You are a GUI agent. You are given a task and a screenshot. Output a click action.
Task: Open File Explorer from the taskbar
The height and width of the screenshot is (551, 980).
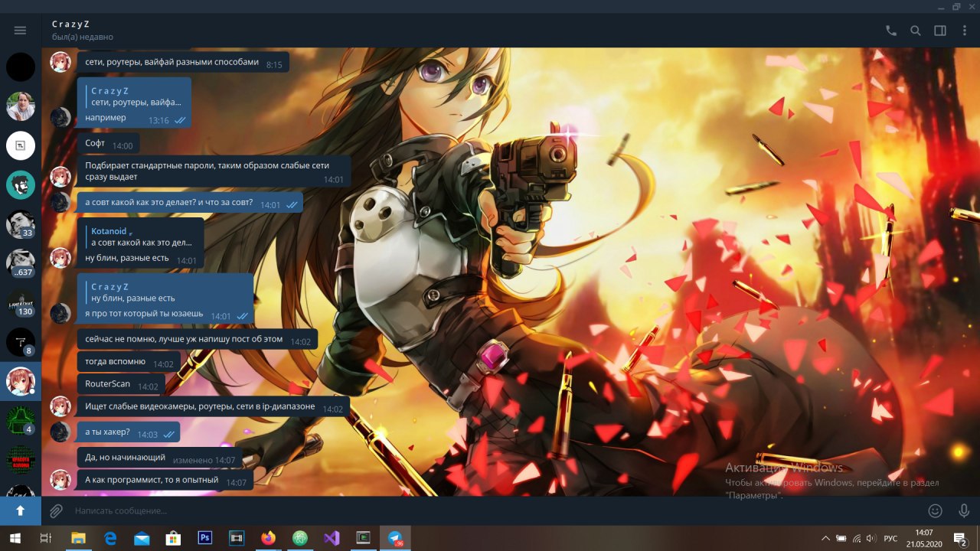coord(78,538)
